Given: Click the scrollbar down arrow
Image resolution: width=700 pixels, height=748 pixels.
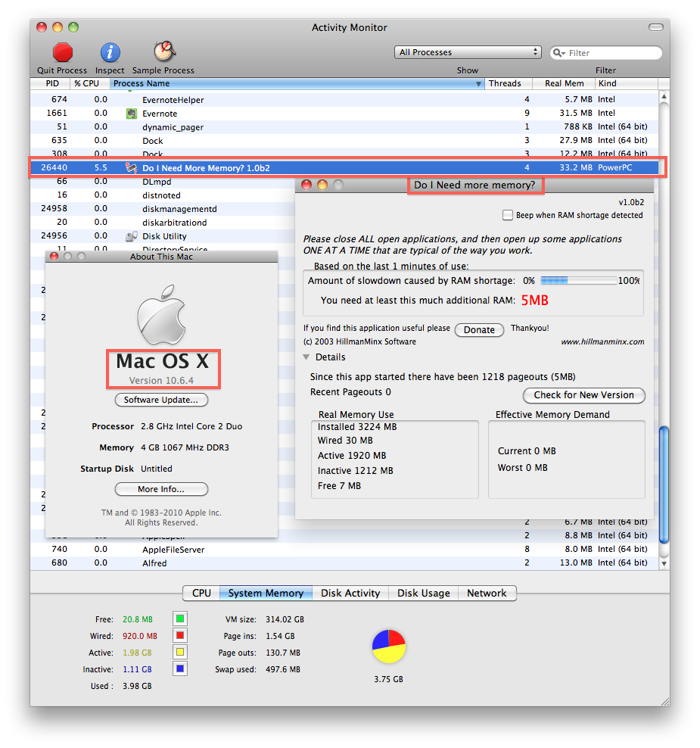Looking at the screenshot, I should [x=664, y=563].
